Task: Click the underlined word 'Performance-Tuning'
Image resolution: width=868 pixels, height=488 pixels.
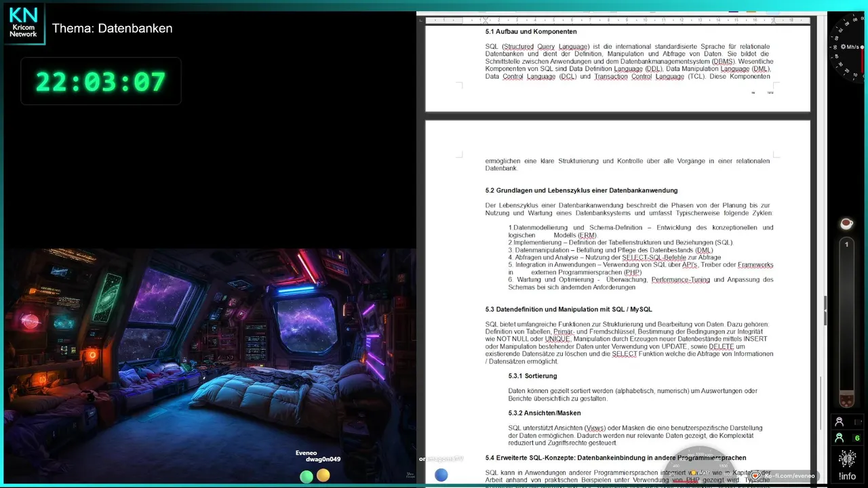Action: click(x=680, y=280)
